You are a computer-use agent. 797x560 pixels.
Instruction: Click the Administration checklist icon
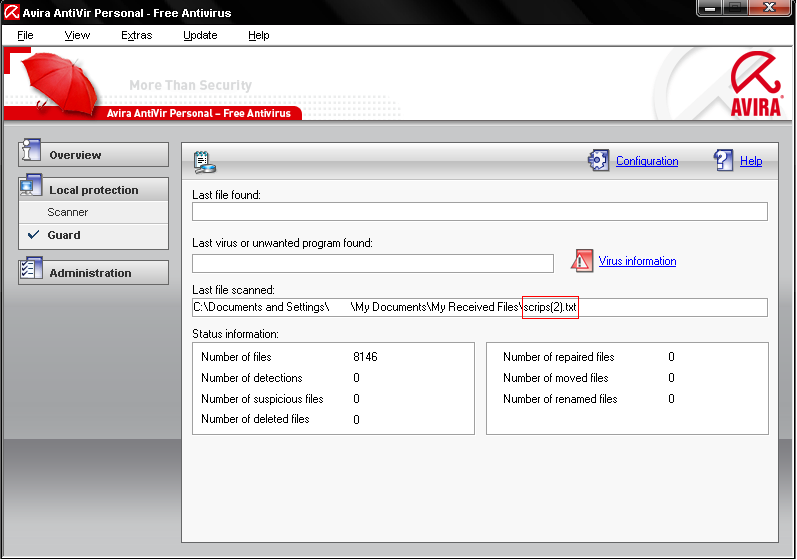pos(31,268)
